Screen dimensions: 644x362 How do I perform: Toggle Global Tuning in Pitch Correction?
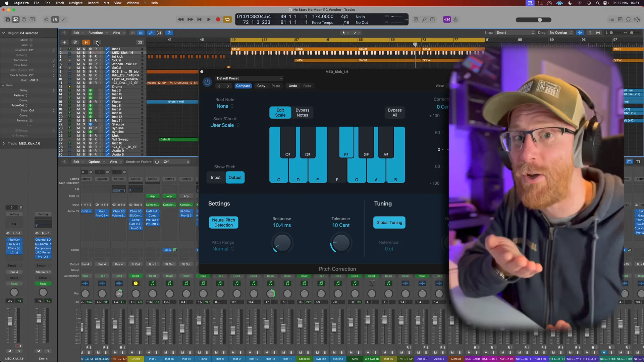click(389, 223)
